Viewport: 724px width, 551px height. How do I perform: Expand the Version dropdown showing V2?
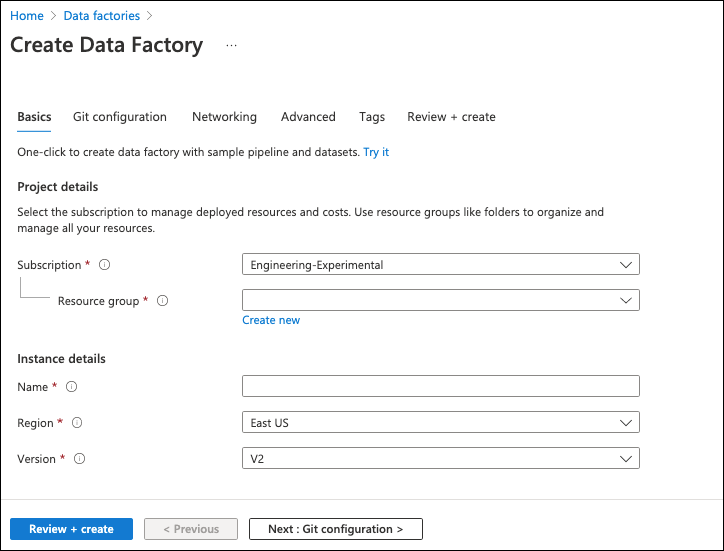pos(440,458)
